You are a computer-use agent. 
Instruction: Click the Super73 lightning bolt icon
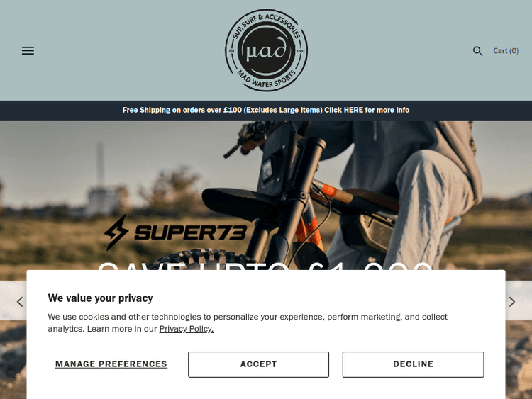click(x=116, y=232)
